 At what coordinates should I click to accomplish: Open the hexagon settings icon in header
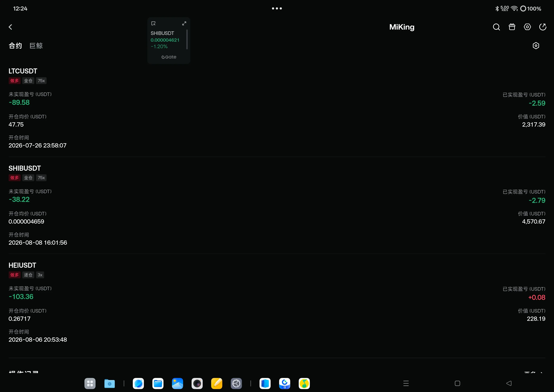(527, 27)
